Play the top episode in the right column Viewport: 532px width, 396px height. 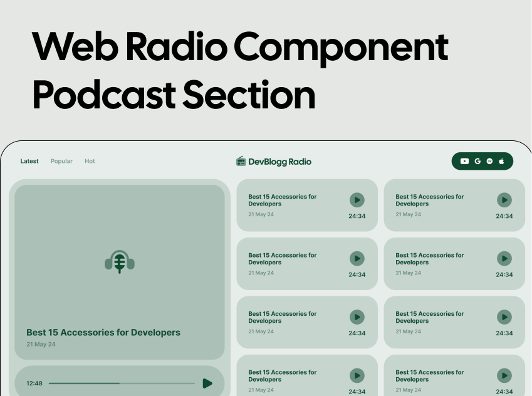coord(504,200)
